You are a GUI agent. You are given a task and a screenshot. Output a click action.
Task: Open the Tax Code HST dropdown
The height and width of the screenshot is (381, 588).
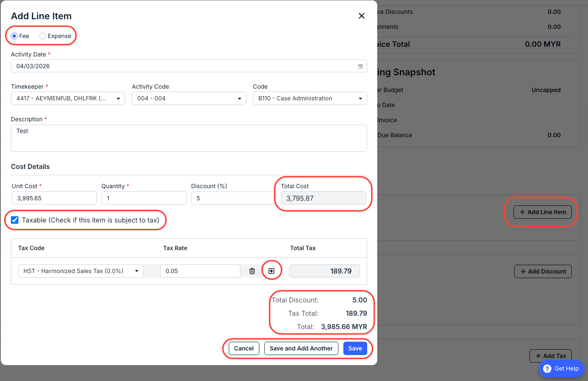point(81,271)
